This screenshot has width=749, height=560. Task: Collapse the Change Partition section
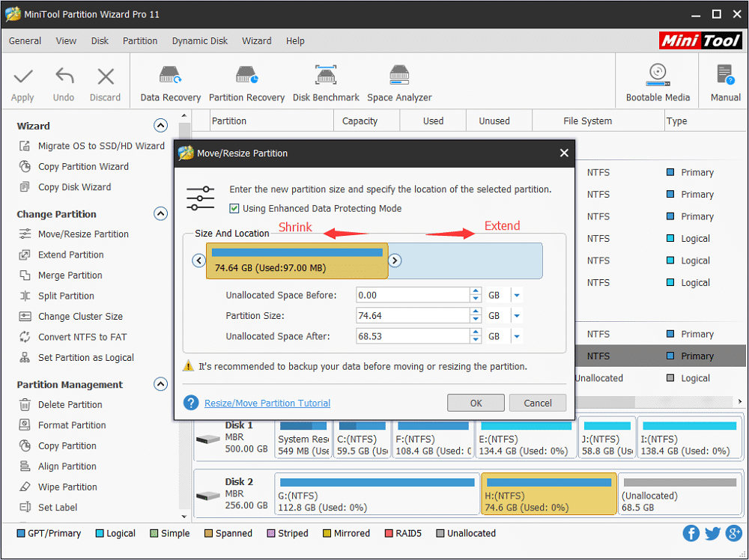pyautogui.click(x=160, y=213)
